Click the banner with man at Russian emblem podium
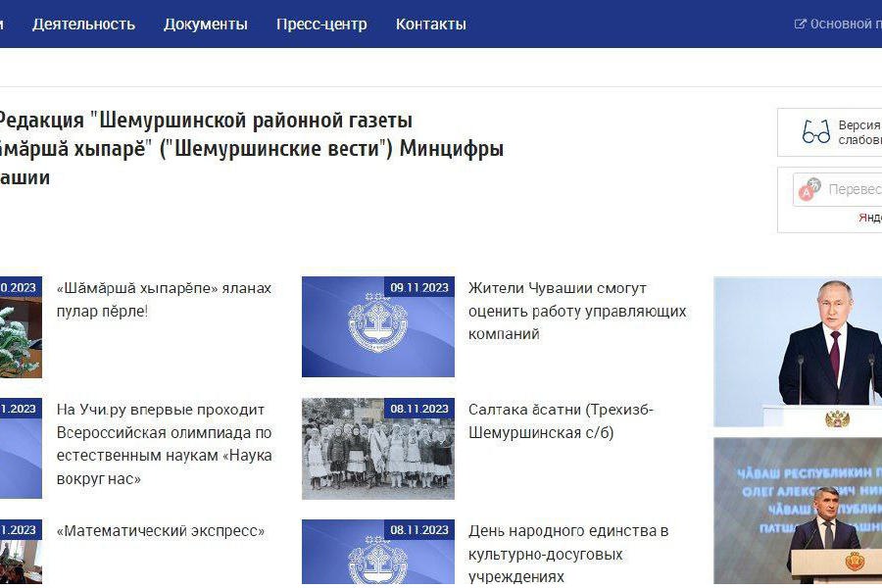882x588 pixels. (x=798, y=352)
